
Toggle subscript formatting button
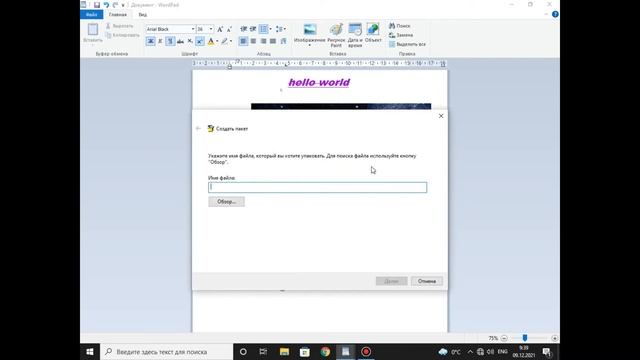point(190,41)
